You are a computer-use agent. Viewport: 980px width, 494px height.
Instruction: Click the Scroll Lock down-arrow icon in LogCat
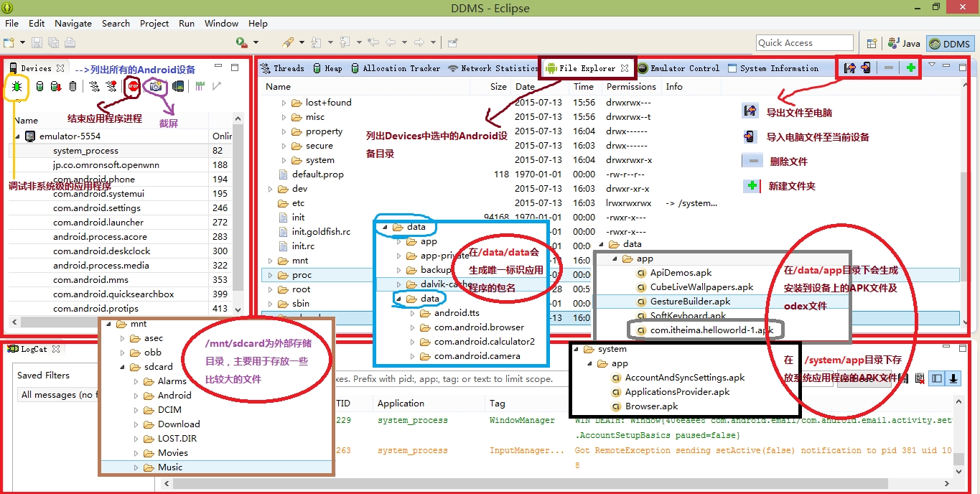[954, 378]
